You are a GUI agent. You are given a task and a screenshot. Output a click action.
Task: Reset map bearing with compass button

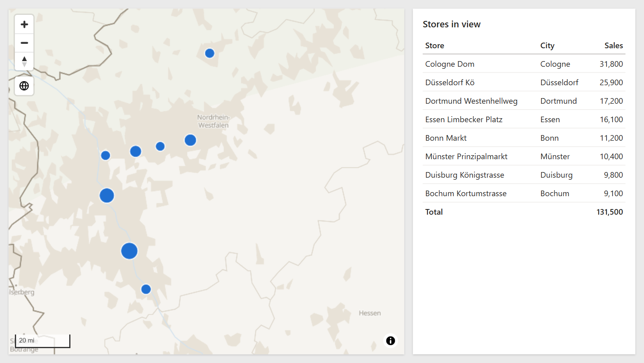click(24, 62)
